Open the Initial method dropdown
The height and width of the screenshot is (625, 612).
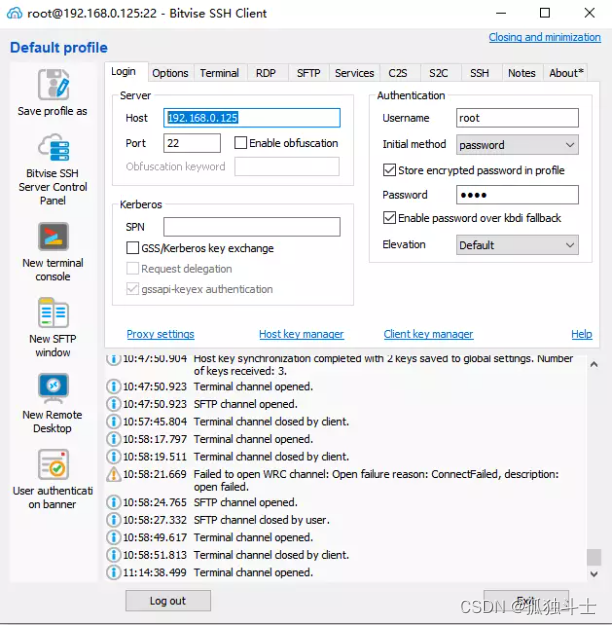517,145
